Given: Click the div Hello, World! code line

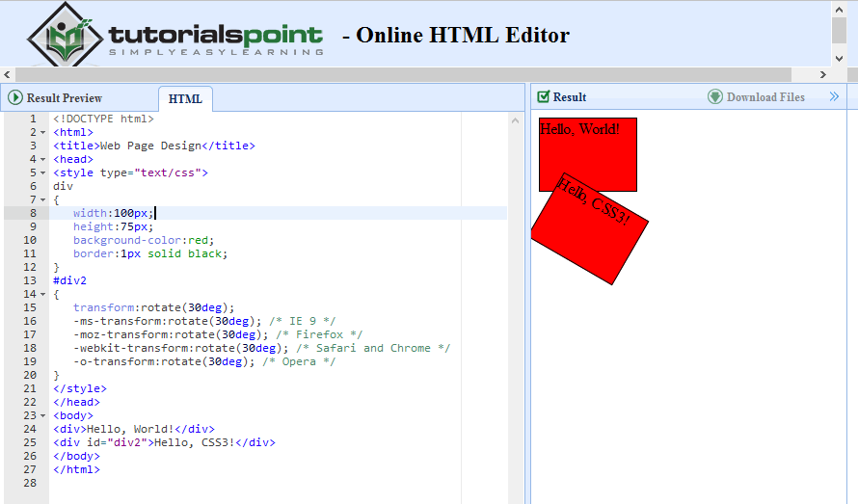Looking at the screenshot, I should tap(133, 429).
